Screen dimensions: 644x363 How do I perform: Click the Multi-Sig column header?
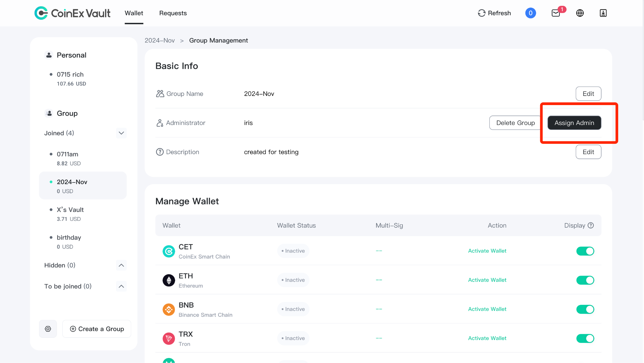pyautogui.click(x=389, y=225)
